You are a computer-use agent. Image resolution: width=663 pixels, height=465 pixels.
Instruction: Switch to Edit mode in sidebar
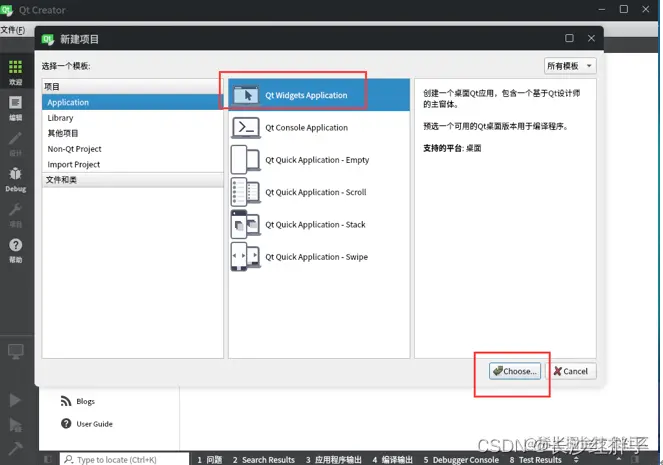coord(16,103)
